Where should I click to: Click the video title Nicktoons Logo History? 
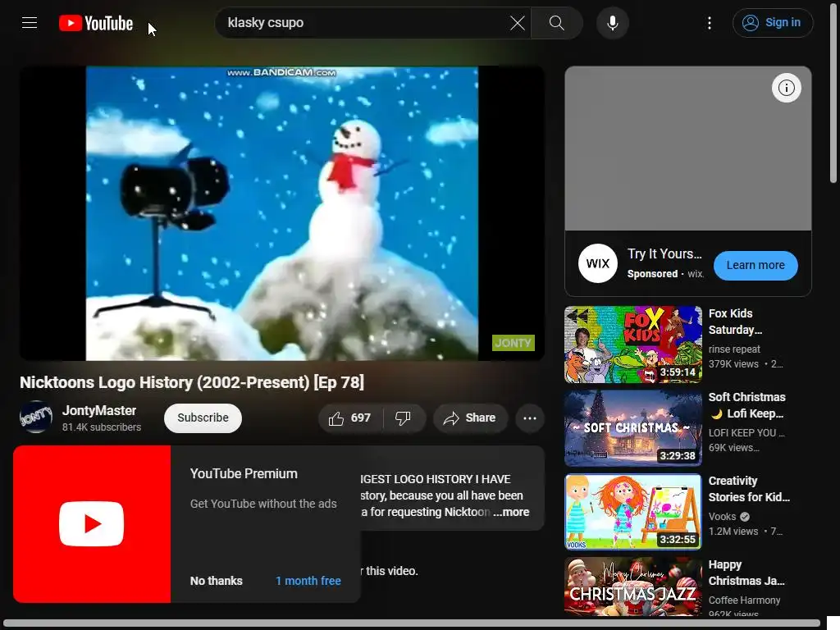tap(192, 382)
